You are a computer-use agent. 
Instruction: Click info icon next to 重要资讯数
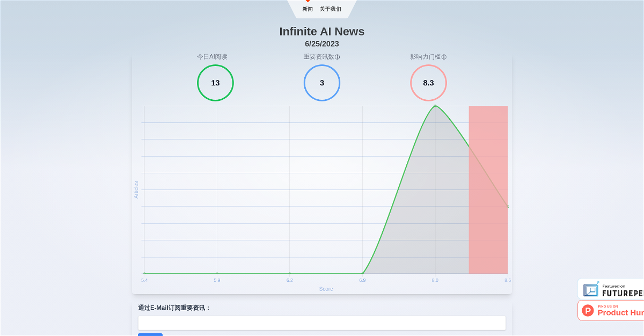[338, 57]
